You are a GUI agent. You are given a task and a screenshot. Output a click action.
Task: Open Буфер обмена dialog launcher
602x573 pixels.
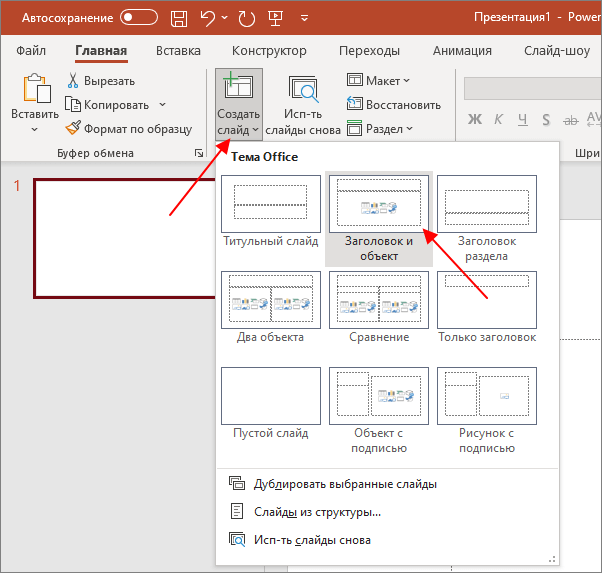click(199, 153)
